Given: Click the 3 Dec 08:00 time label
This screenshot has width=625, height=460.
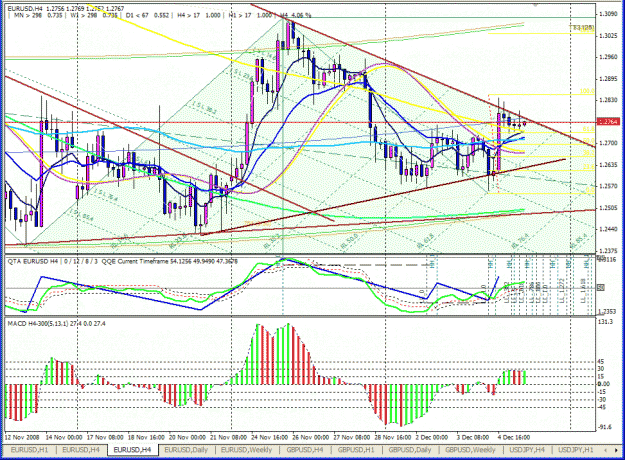Looking at the screenshot, I should pos(472,437).
